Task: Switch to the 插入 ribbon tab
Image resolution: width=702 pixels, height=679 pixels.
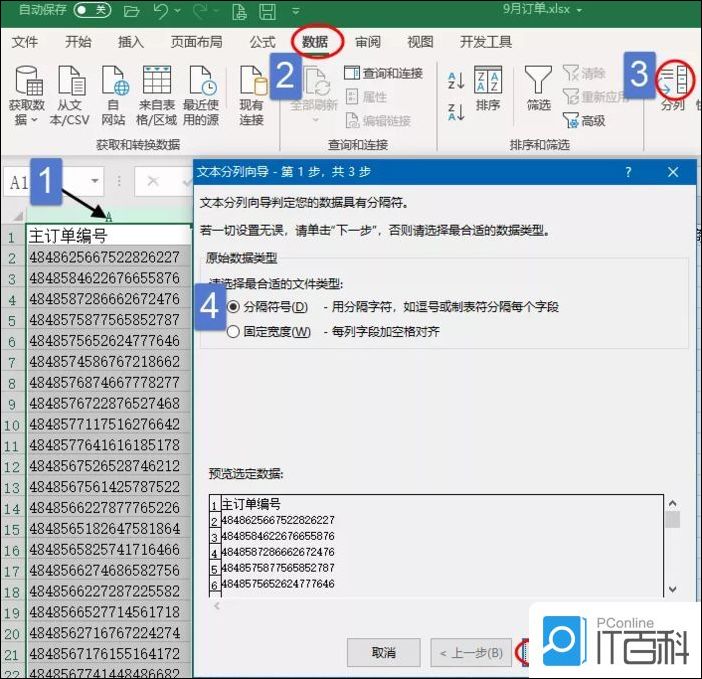Action: point(131,42)
